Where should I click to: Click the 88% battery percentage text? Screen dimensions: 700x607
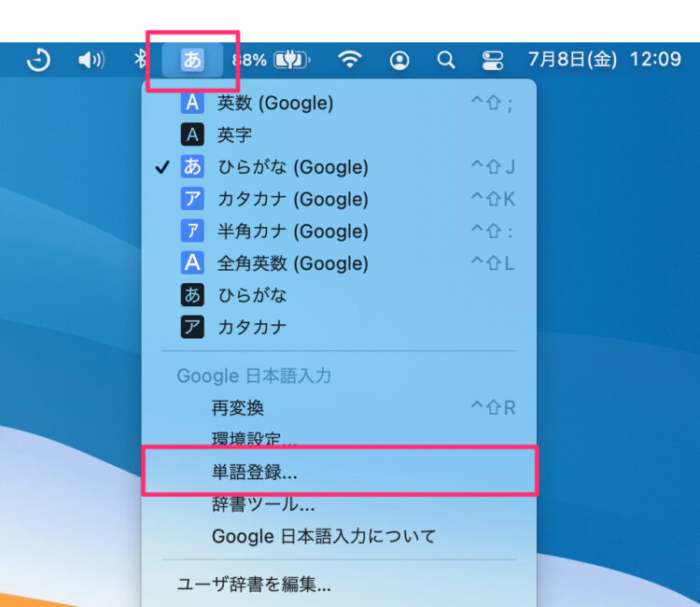tap(249, 60)
